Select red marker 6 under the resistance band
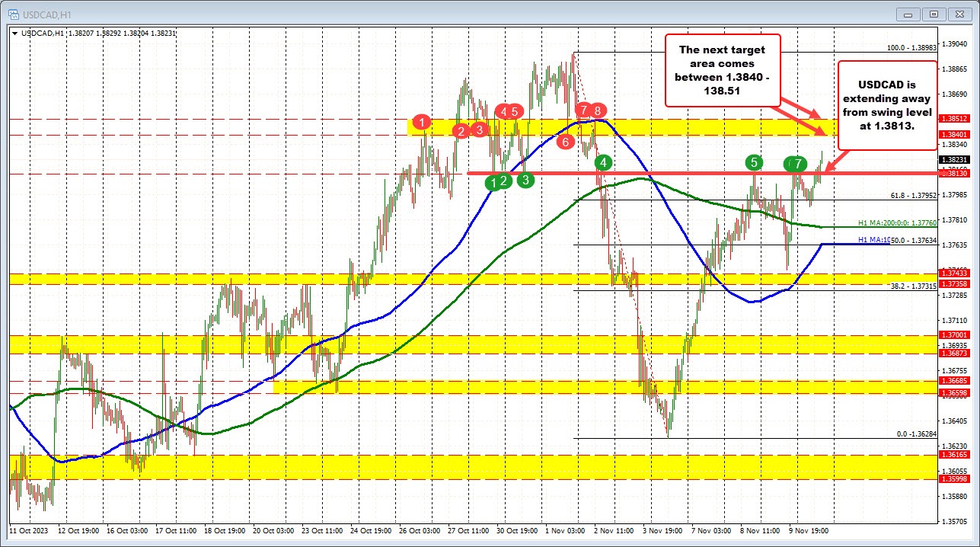 [565, 142]
